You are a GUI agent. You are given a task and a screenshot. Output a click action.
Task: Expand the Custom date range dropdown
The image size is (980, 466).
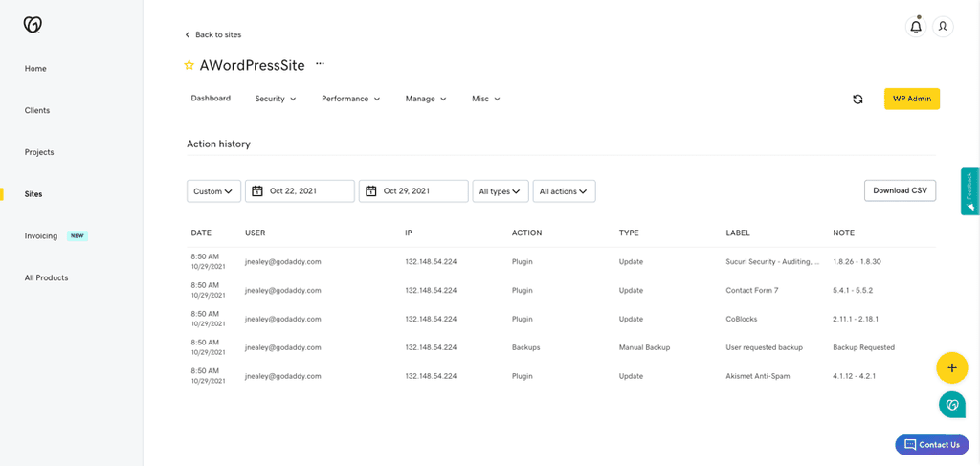[x=213, y=191]
